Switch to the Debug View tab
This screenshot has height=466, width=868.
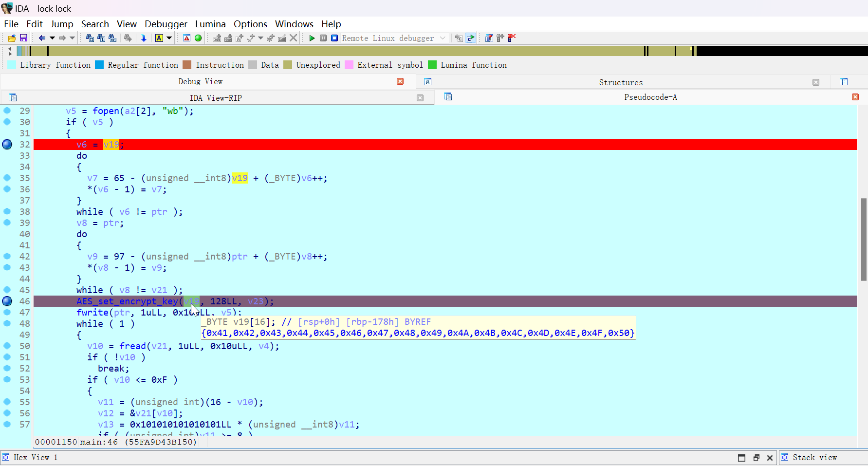point(201,81)
